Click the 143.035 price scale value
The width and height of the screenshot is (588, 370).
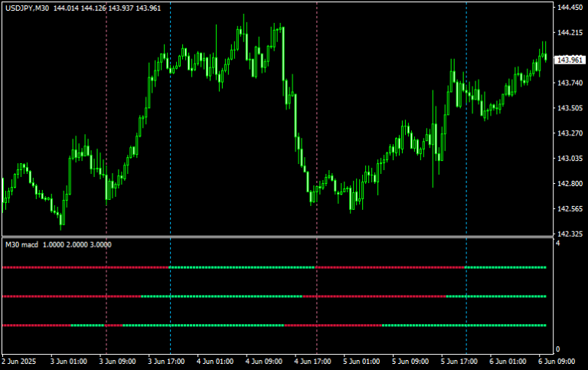[x=567, y=159]
